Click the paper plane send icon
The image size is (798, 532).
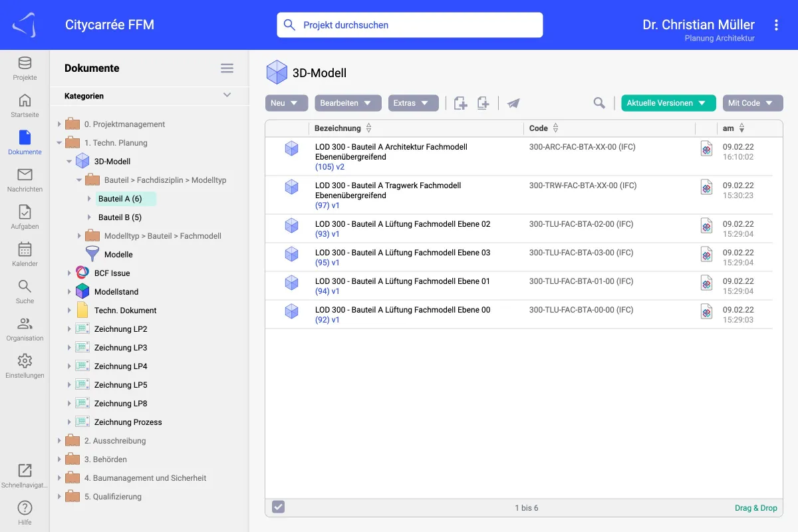(513, 103)
